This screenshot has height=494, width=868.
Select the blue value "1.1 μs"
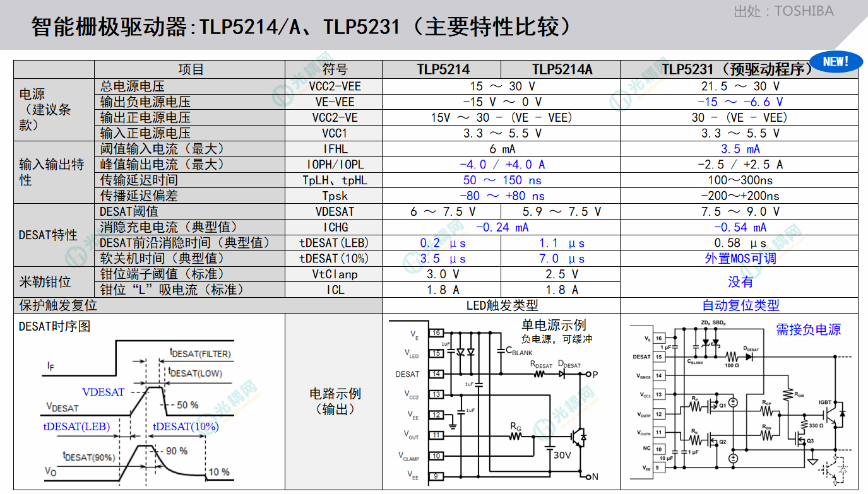click(x=561, y=243)
